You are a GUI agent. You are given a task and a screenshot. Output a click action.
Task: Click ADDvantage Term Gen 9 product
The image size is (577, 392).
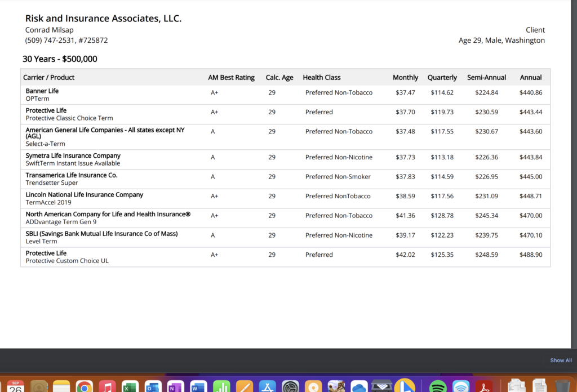[x=61, y=222]
